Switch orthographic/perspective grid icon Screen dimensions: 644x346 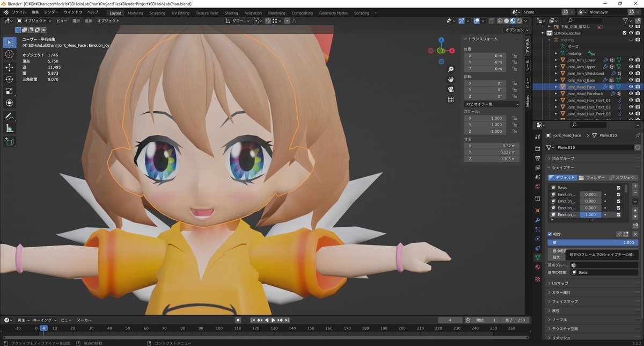point(451,99)
